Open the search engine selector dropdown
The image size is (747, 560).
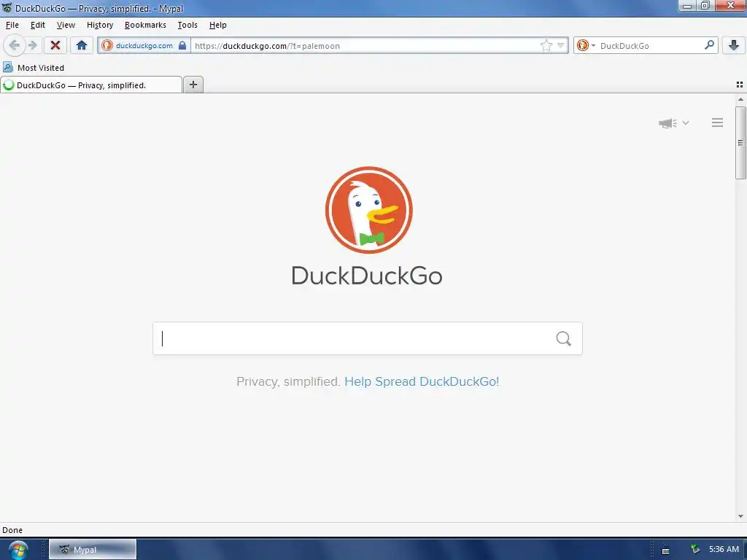[x=586, y=46]
